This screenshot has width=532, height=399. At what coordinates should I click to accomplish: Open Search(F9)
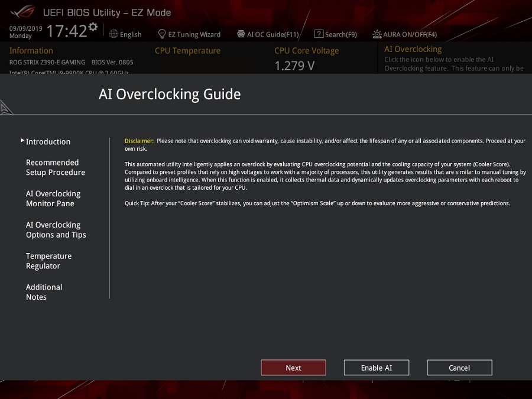click(341, 34)
